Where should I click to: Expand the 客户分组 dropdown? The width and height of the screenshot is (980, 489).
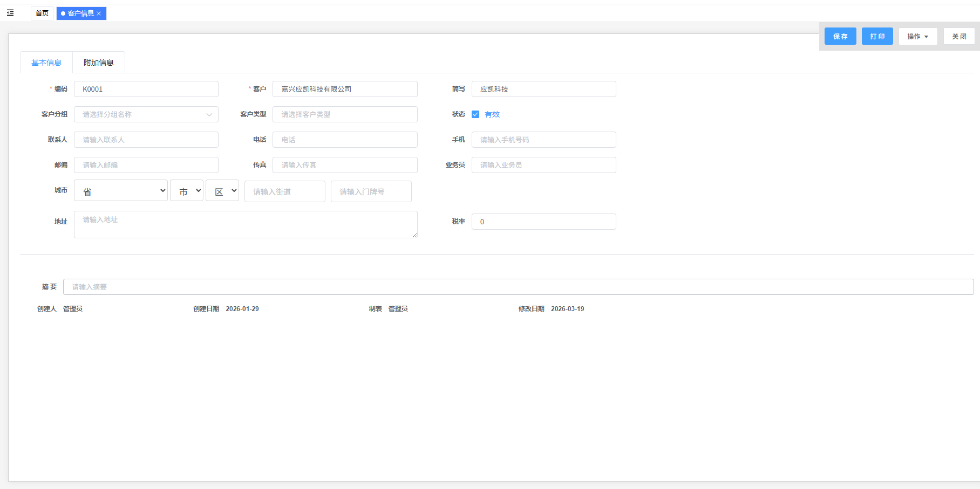tap(146, 114)
